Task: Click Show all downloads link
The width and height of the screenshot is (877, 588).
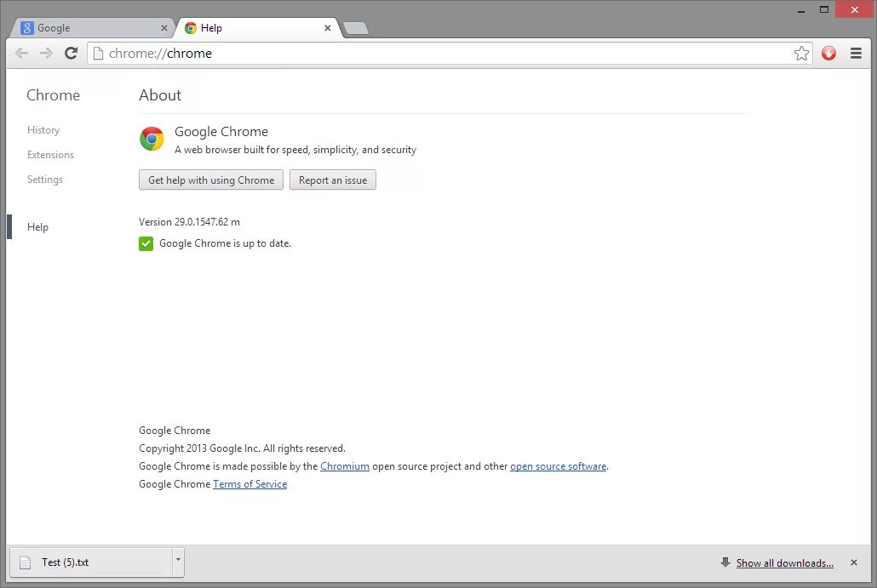Action: [x=785, y=563]
